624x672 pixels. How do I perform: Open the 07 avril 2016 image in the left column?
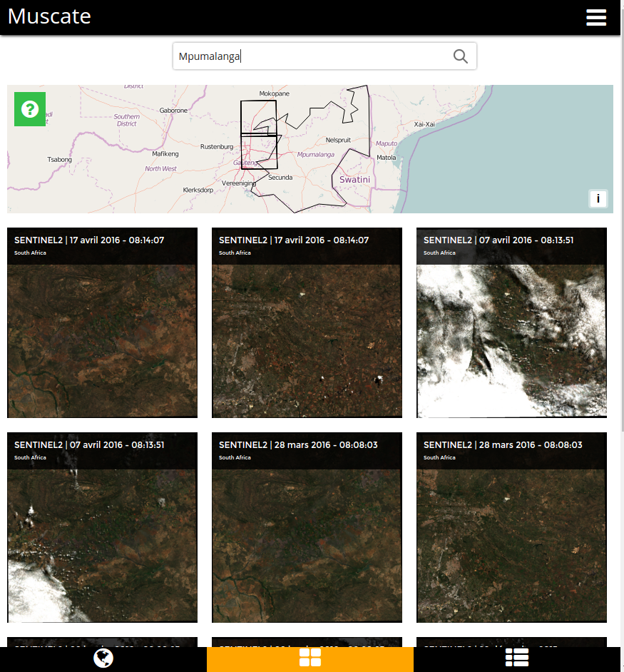pyautogui.click(x=103, y=528)
